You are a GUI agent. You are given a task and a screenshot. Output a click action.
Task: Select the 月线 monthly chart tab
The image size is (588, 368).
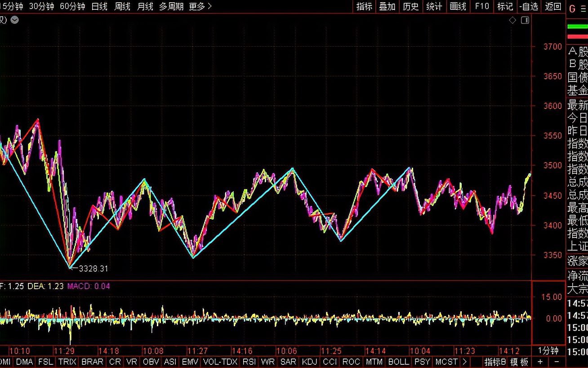tap(145, 6)
